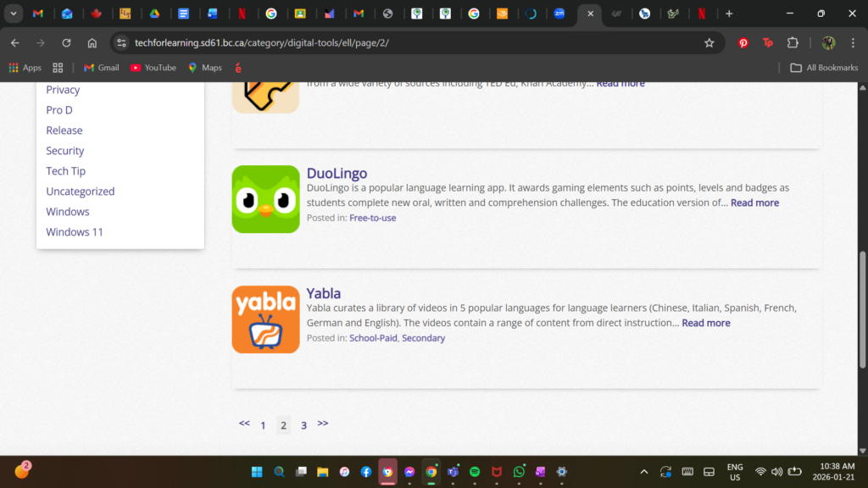Open the Extensions puzzle piece menu

pos(793,43)
